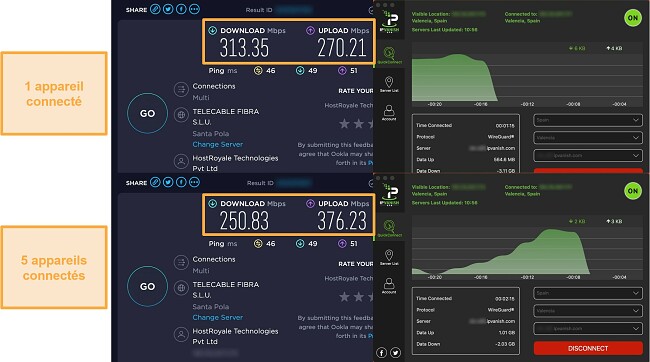Viewport: 650px width, 362px height.
Task: Rate provider one star in 250.83 result panel
Action: [x=344, y=296]
